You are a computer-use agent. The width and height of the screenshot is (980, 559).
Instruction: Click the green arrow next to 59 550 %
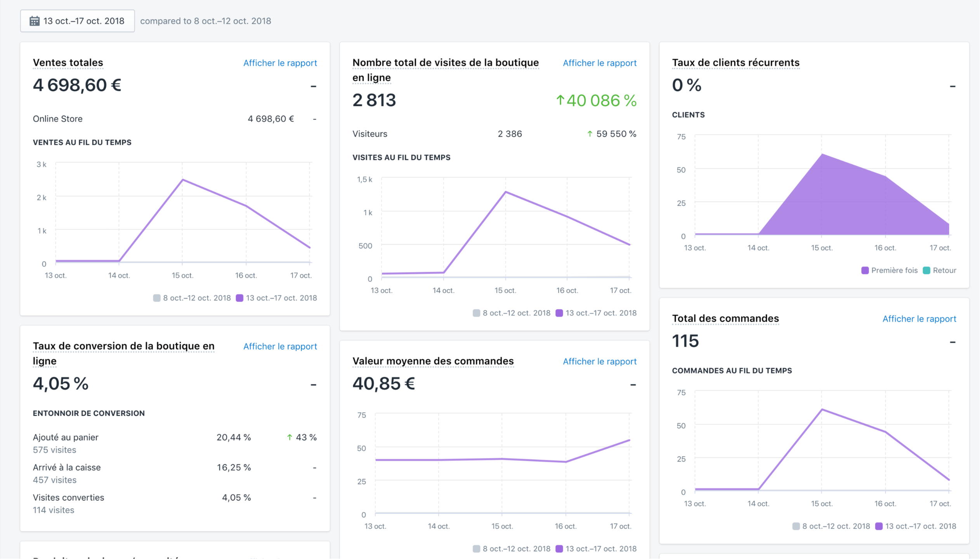point(590,134)
